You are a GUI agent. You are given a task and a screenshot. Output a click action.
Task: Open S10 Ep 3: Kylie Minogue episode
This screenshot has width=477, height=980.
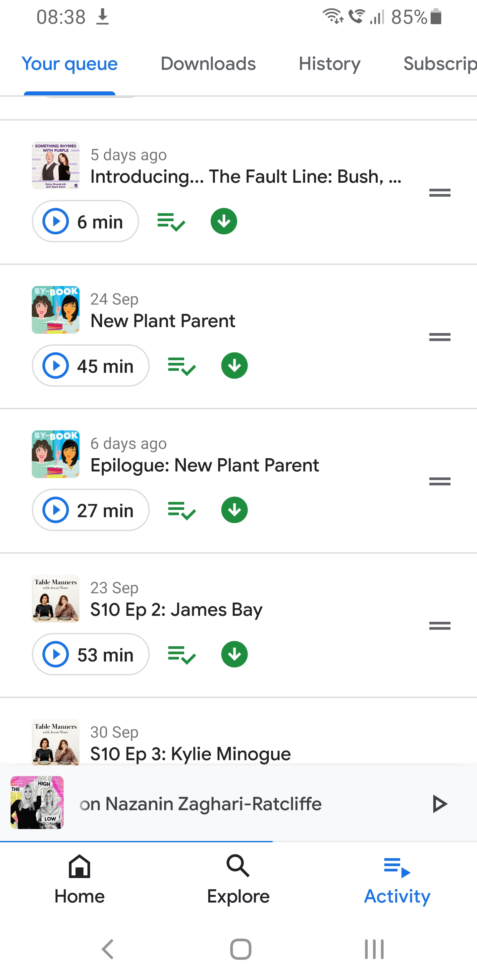[190, 754]
